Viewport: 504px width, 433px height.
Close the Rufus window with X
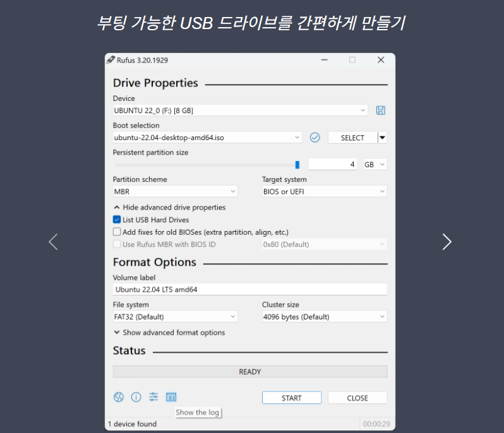pyautogui.click(x=381, y=60)
